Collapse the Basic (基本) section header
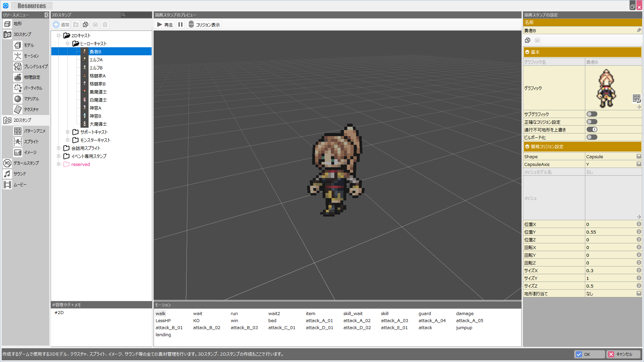644x362 pixels. (527, 52)
